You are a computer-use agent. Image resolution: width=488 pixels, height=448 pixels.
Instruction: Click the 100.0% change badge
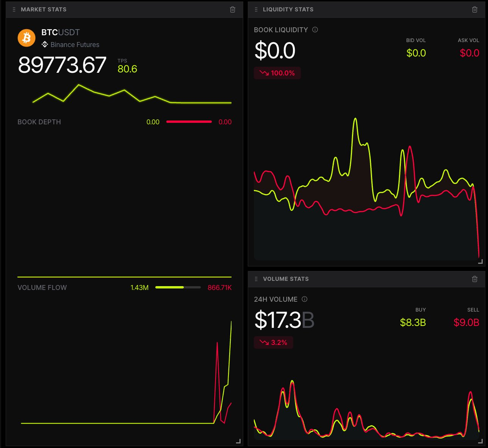(x=277, y=73)
